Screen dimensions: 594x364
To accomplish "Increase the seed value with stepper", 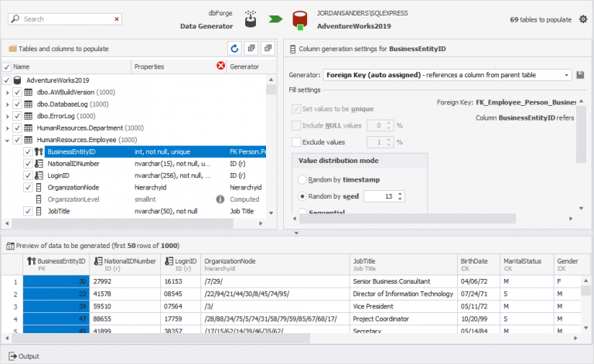I will [x=400, y=194].
